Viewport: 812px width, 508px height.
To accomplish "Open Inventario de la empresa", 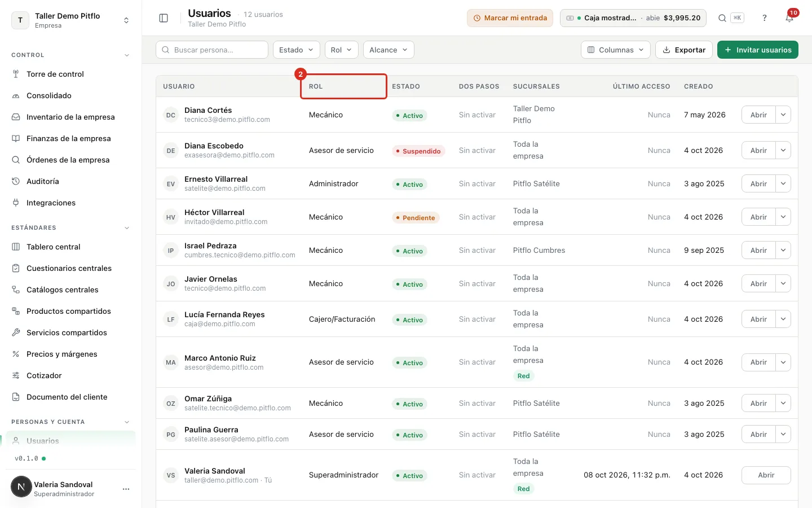I will tap(70, 117).
